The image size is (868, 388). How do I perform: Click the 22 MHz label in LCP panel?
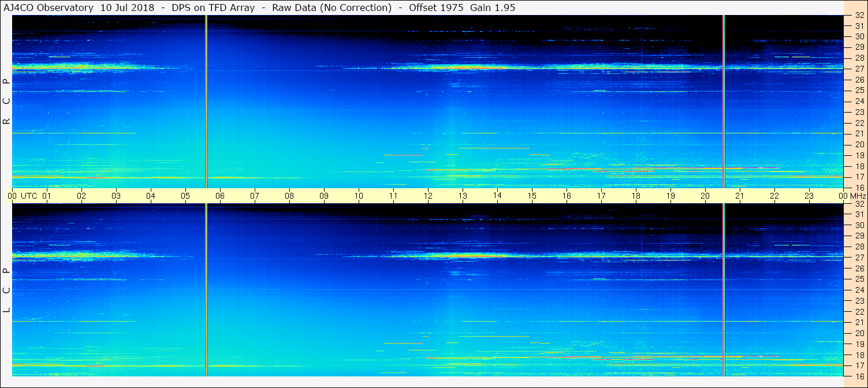[x=859, y=311]
